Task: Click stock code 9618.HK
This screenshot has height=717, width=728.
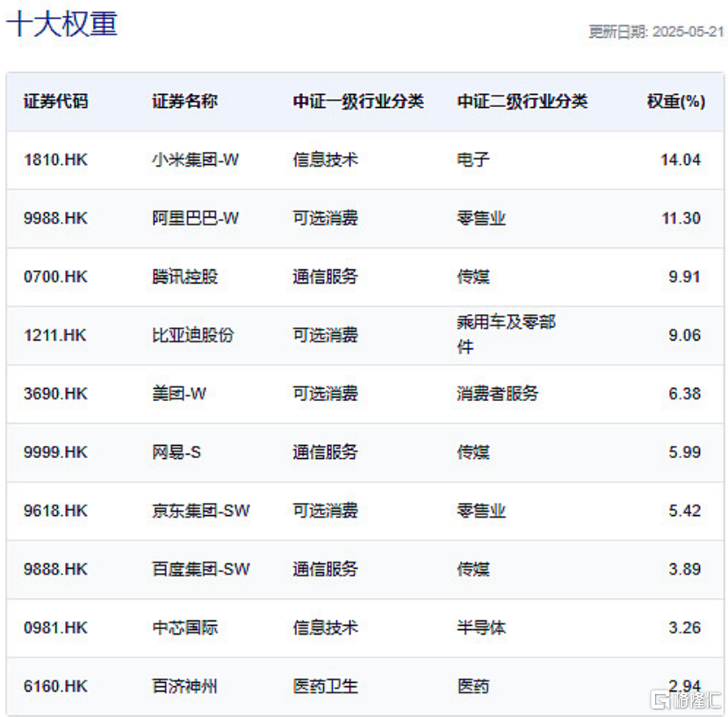Action: (x=55, y=511)
